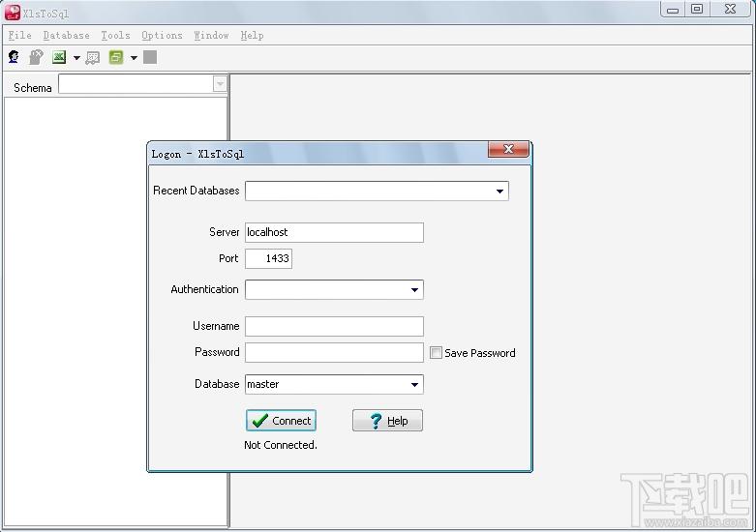The height and width of the screenshot is (532, 756).
Task: Click the Password input field
Action: [x=334, y=353]
